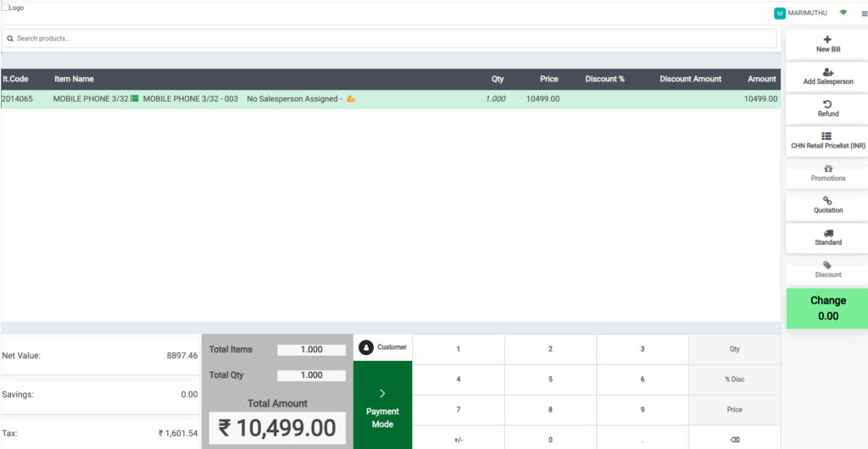
Task: Click the Payment Mode chevron arrow
Action: 382,393
